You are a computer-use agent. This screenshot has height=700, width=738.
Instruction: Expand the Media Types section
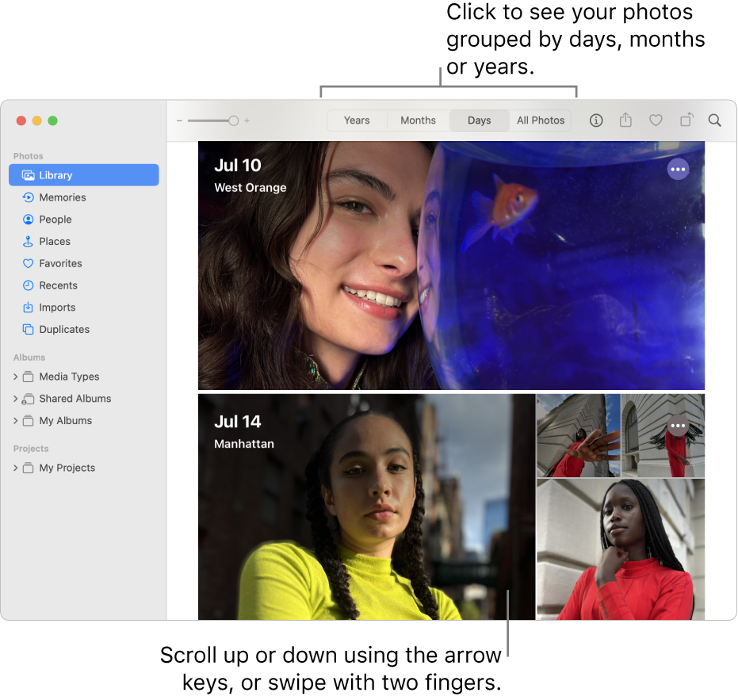pyautogui.click(x=17, y=377)
